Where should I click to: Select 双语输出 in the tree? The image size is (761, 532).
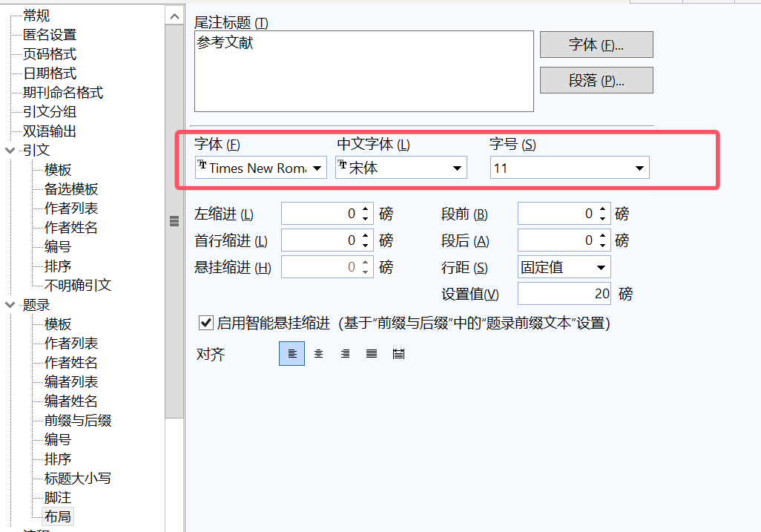click(50, 131)
